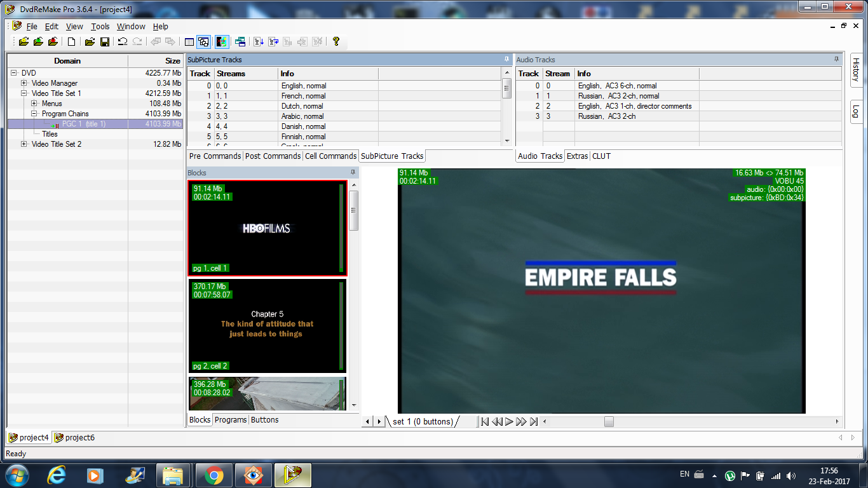Click the single-window layout toolbar icon

point(189,42)
